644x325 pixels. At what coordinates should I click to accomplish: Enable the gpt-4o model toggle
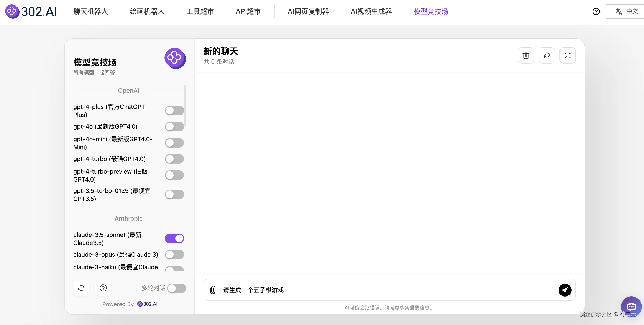174,126
